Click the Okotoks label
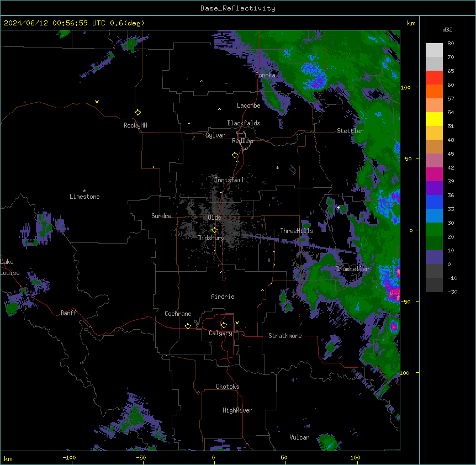Image resolution: width=476 pixels, height=465 pixels. click(228, 387)
